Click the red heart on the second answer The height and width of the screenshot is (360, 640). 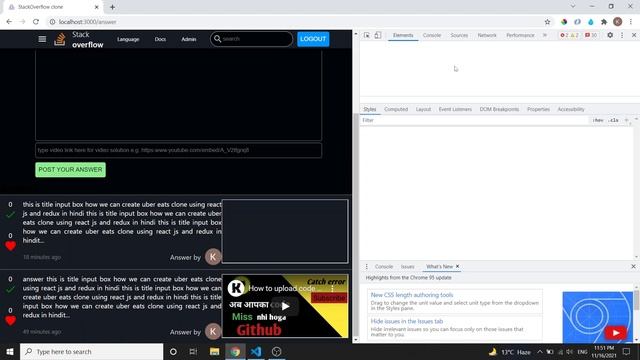(x=11, y=320)
